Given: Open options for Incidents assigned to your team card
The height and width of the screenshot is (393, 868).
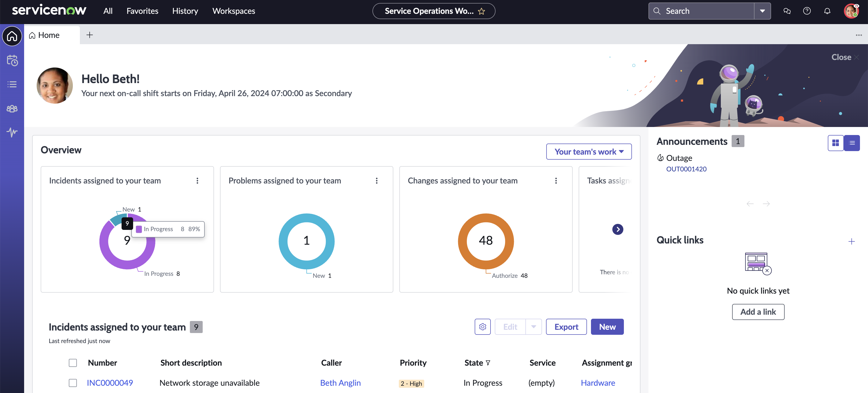Looking at the screenshot, I should pos(197,181).
